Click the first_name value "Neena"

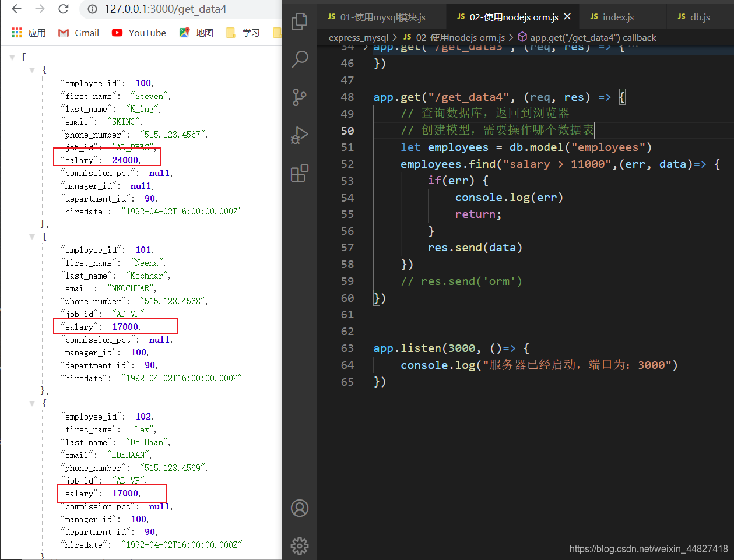(x=147, y=263)
